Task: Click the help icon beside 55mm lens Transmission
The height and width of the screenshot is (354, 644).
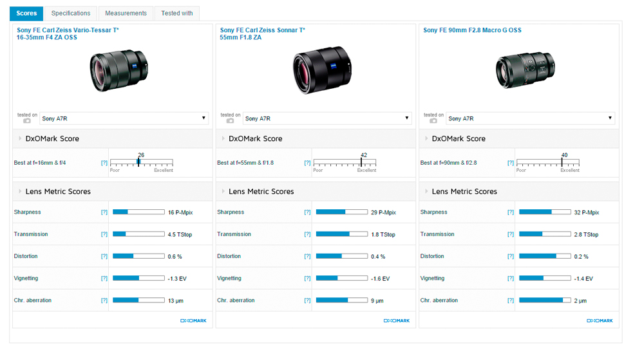Action: (x=307, y=234)
